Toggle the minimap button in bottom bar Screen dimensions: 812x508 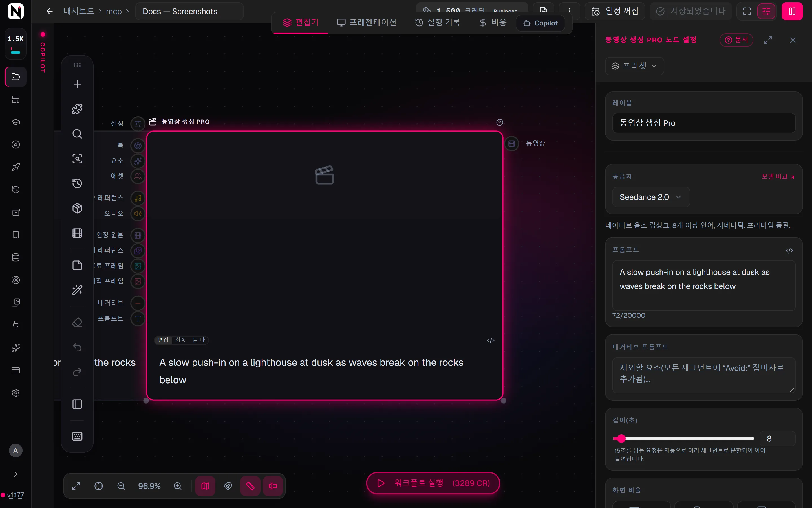pos(205,486)
